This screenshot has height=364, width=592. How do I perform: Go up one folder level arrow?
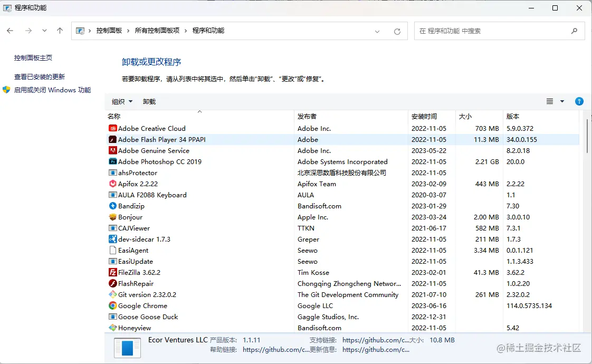point(60,31)
